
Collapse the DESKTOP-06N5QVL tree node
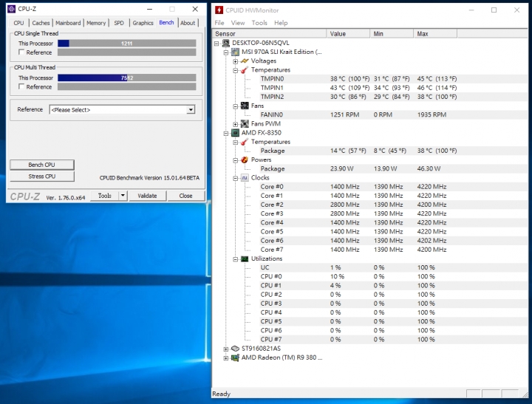tap(216, 44)
